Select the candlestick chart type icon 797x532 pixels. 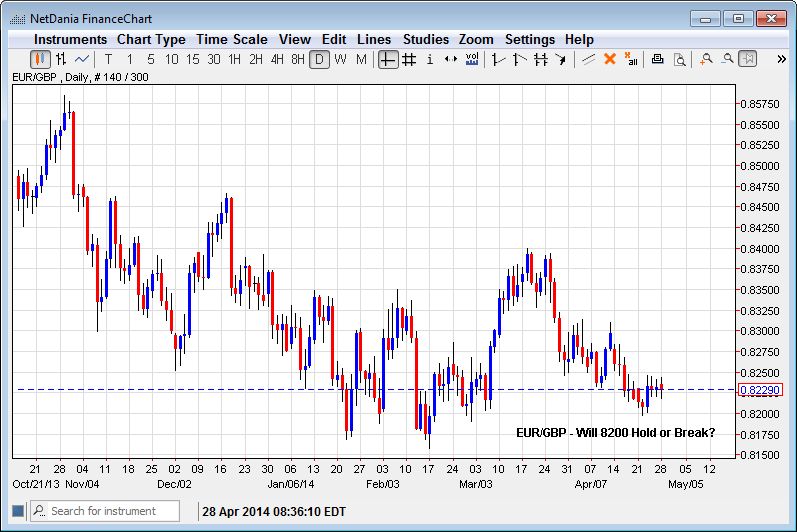(x=40, y=59)
